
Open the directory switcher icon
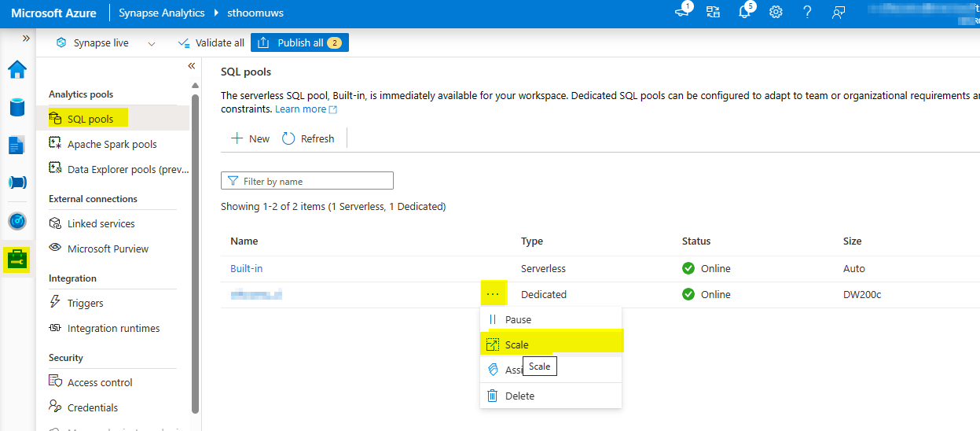click(713, 12)
